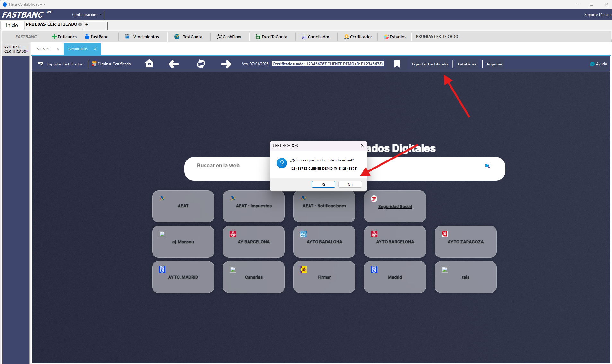Click the AutoFirma button
Screen dimensions: 612x364
point(467,64)
